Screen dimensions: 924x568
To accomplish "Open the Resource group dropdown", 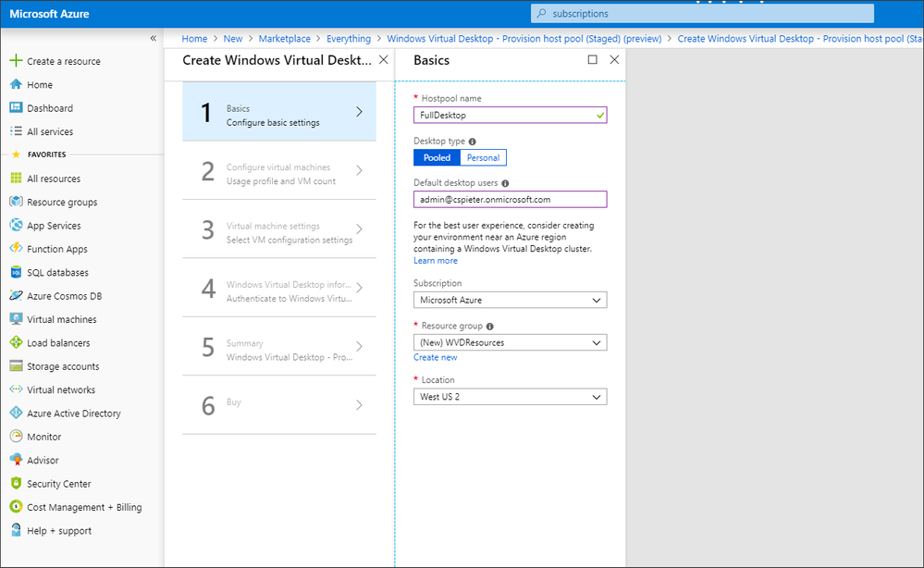I will pos(510,342).
